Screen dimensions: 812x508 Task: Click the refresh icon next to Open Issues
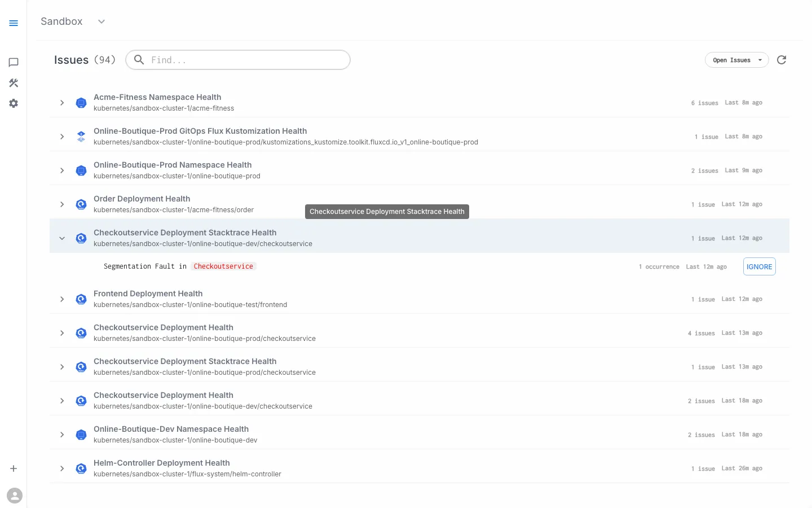pyautogui.click(x=782, y=59)
